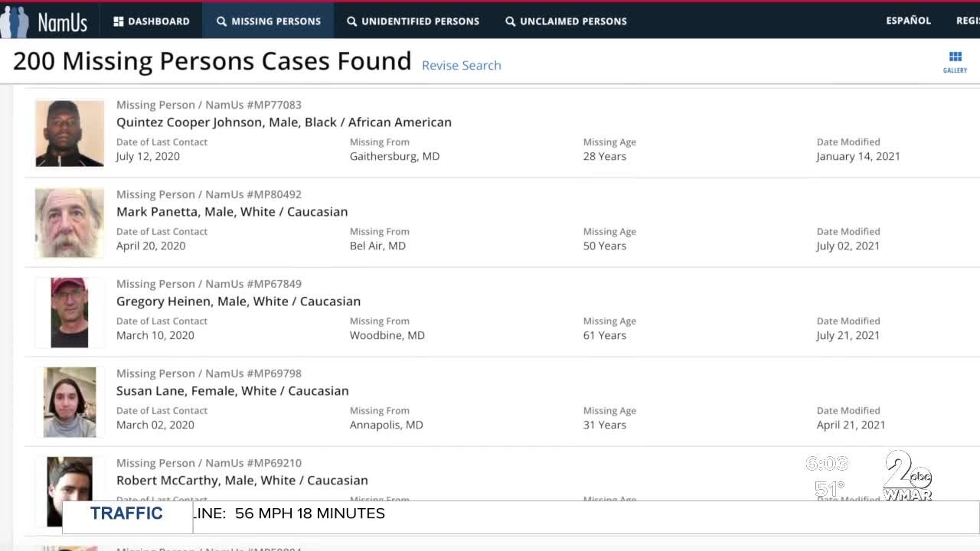Switch to the Unclaimed Persons tab
This screenshot has height=551, width=980.
tap(566, 21)
